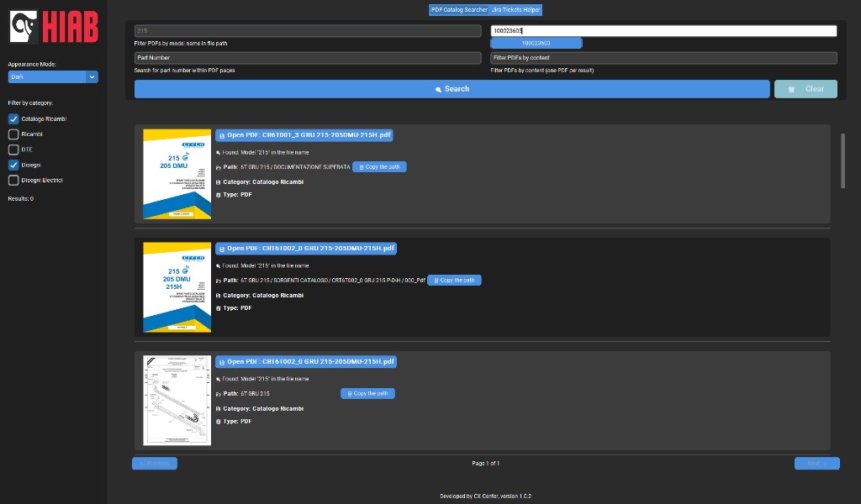This screenshot has width=861, height=504.
Task: Click the copy icon in third Copy the path
Action: pyautogui.click(x=349, y=394)
